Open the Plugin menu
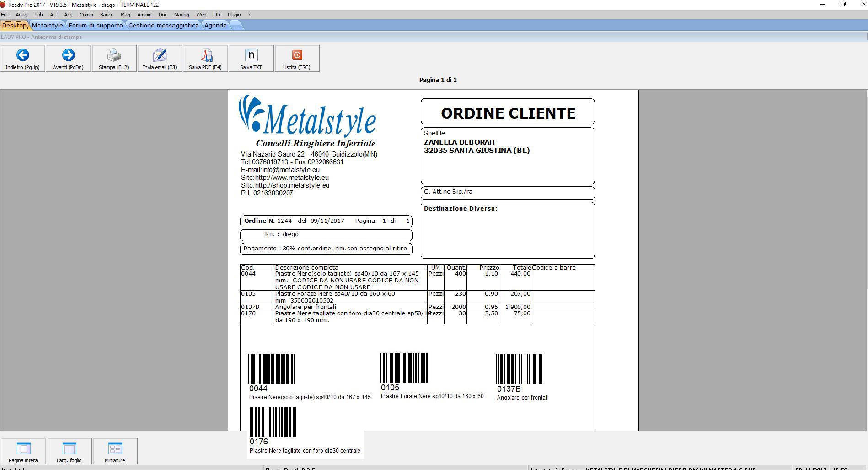Viewport: 868px width, 470px height. 234,15
